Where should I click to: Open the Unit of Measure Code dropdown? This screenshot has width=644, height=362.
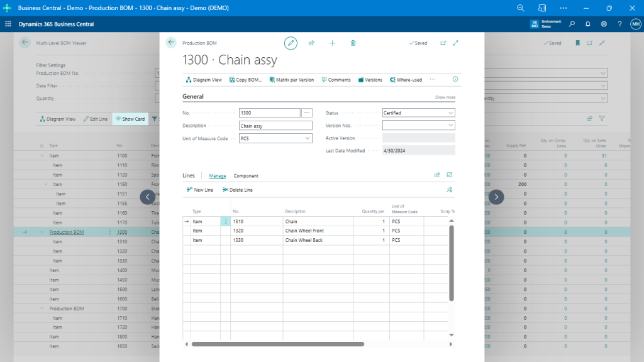point(275,138)
